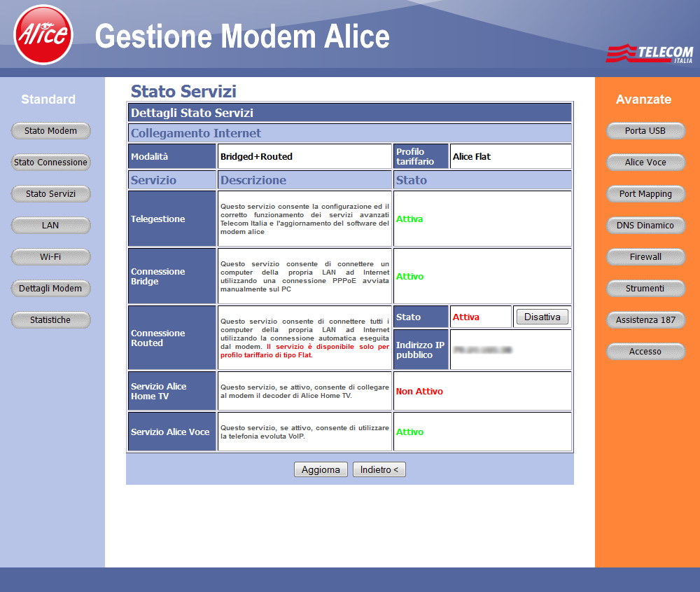Viewport: 700px width, 592px height.
Task: Open Stato Modem page
Action: point(50,131)
